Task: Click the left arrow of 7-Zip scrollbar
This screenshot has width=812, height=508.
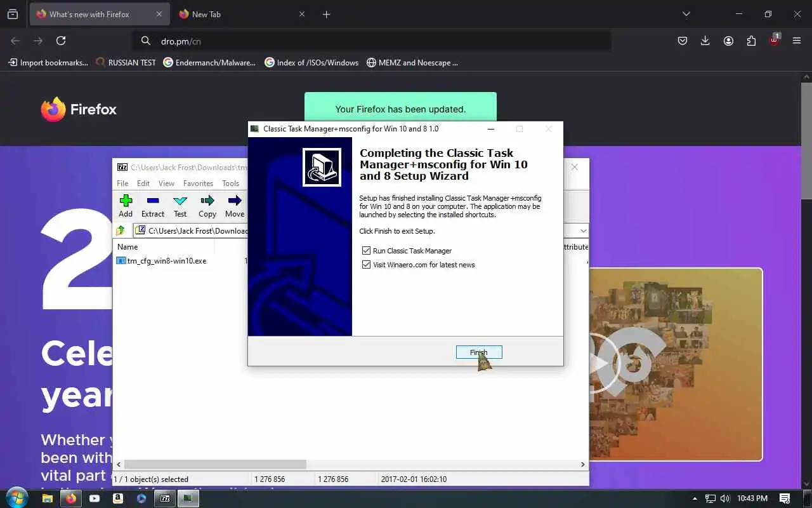Action: [119, 464]
